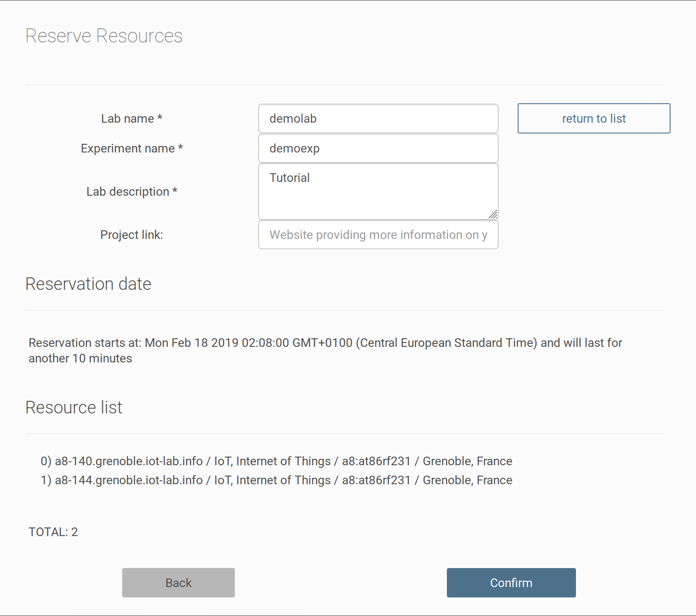Go back using the Back button
This screenshot has height=616, width=696.
coord(178,583)
